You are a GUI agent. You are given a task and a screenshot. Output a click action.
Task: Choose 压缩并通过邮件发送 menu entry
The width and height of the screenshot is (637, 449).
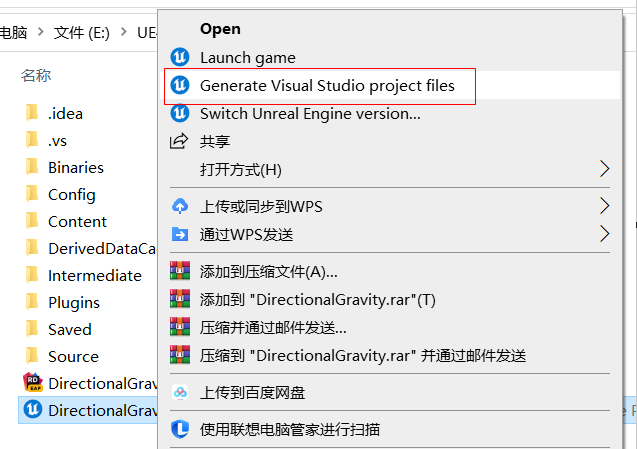(273, 327)
